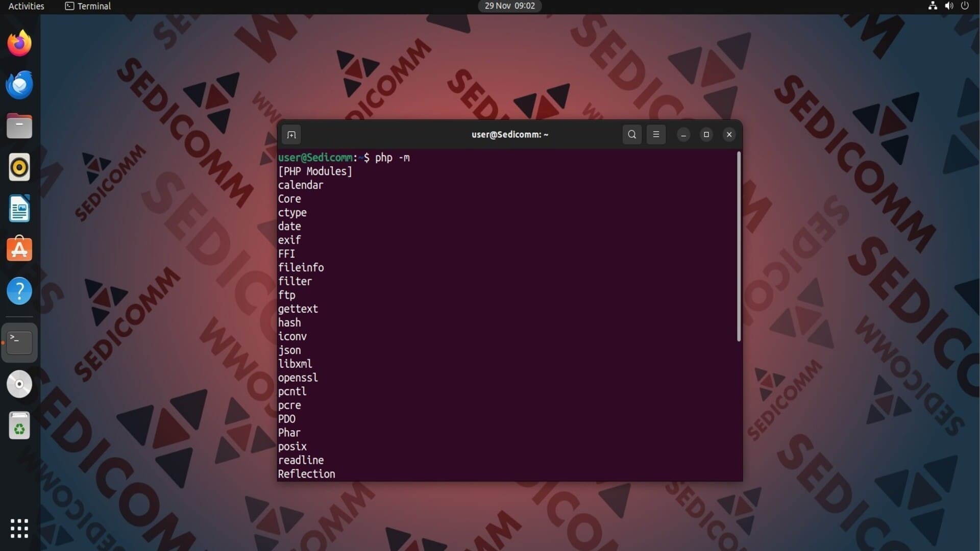Click the 'openssl' module line
The width and height of the screenshot is (980, 551).
pos(298,378)
